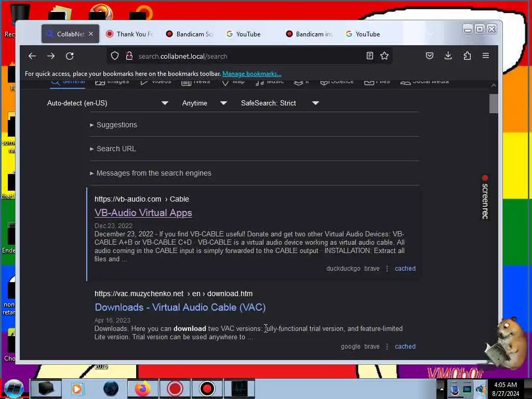Image resolution: width=532 pixels, height=399 pixels.
Task: Open the SafeSearch: Strict dropdown
Action: tap(280, 103)
